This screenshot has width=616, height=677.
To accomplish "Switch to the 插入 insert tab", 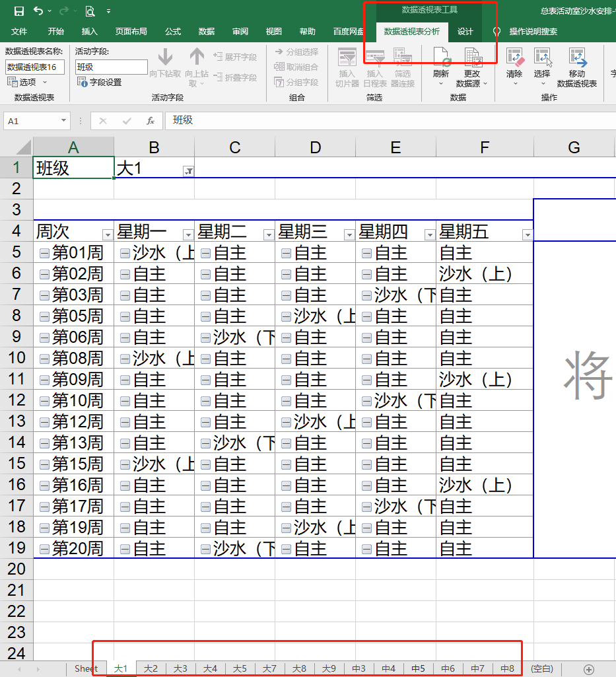I will click(89, 32).
